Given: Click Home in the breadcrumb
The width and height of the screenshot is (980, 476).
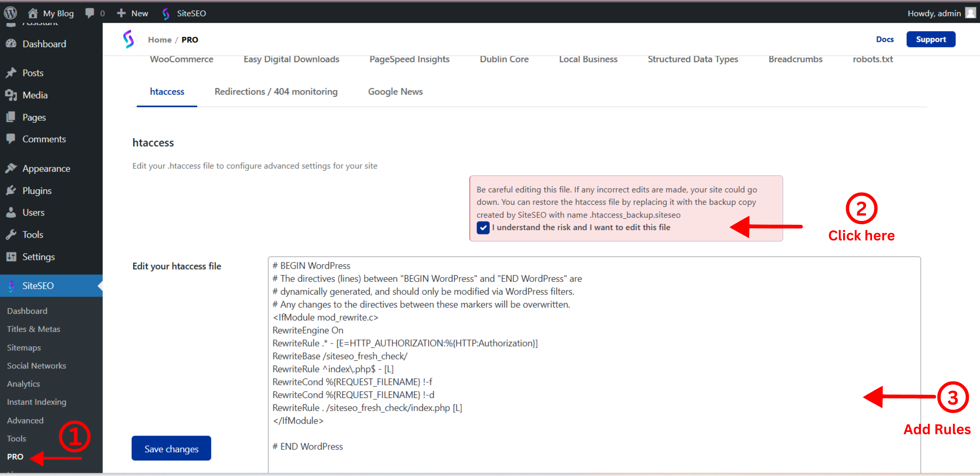Looking at the screenshot, I should [x=160, y=40].
